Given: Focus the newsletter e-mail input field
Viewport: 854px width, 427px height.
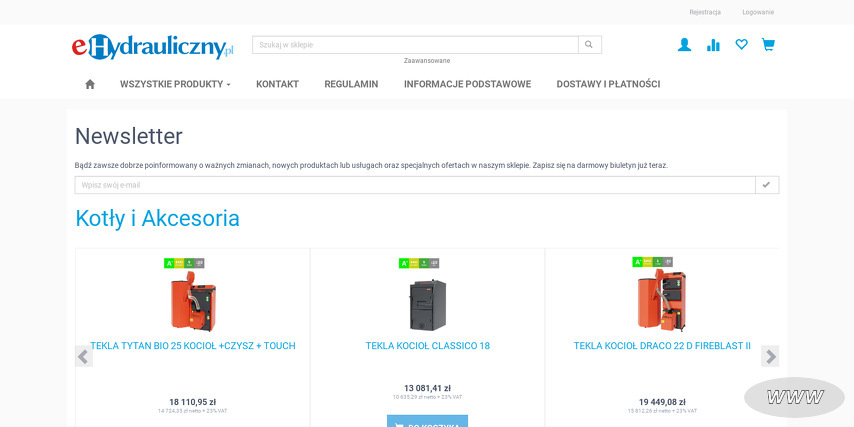Looking at the screenshot, I should pyautogui.click(x=415, y=185).
